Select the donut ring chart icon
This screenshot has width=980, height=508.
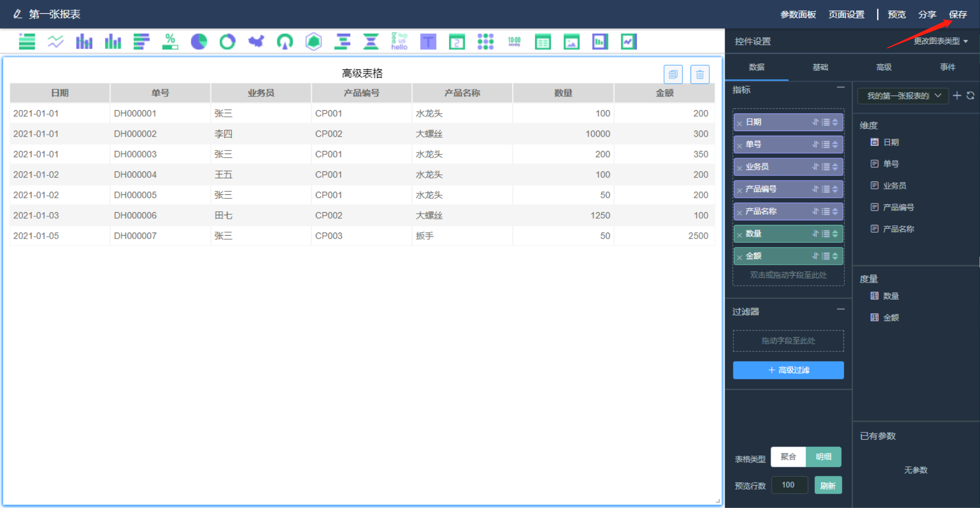227,41
